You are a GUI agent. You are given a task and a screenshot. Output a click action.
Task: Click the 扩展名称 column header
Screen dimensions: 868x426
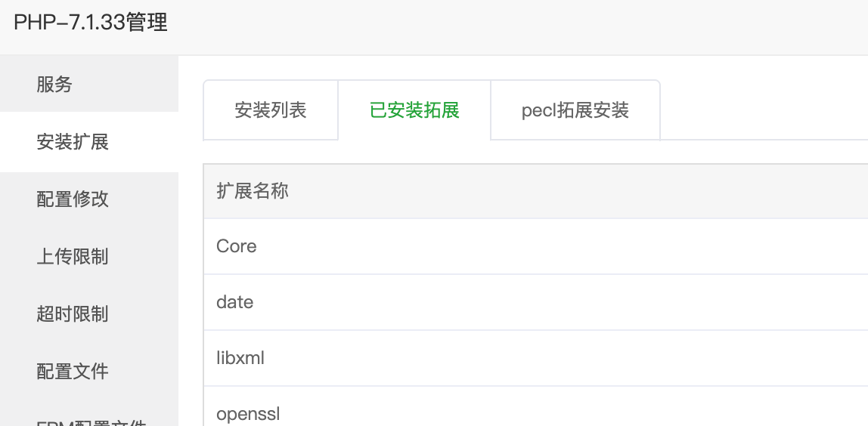tap(253, 191)
